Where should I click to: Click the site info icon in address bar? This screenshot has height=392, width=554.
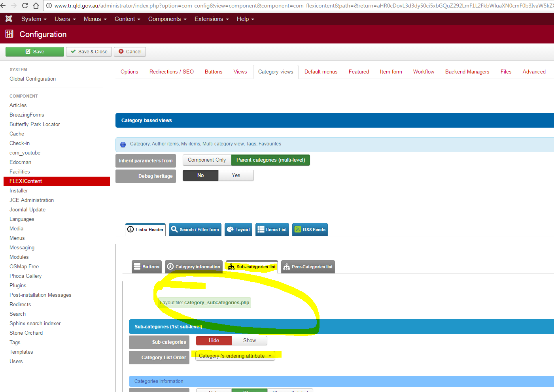[49, 6]
